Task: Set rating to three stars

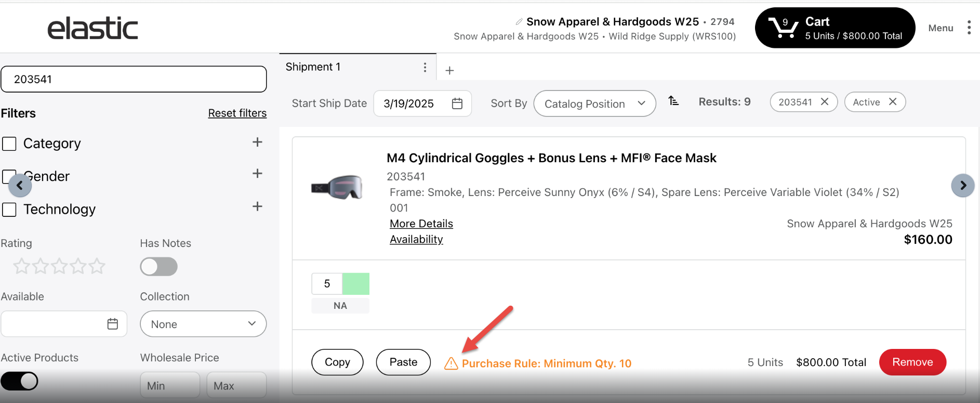Action: point(59,266)
